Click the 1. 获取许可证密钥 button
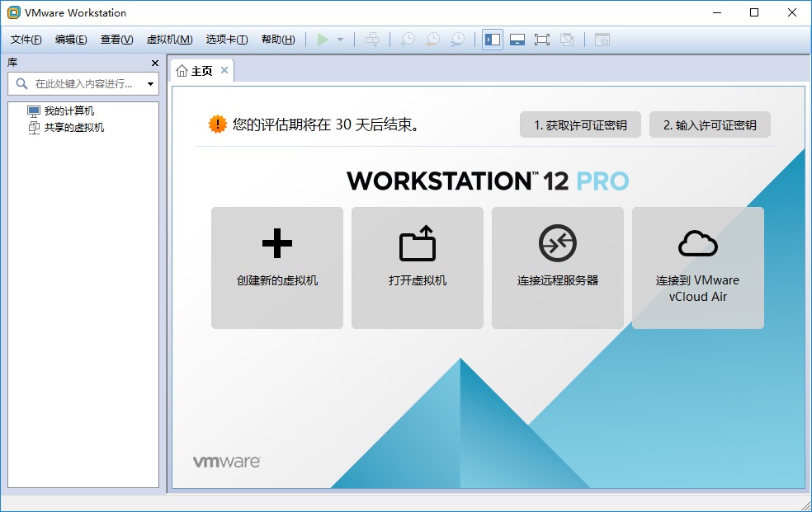Screen dimensions: 812x512 (580, 124)
